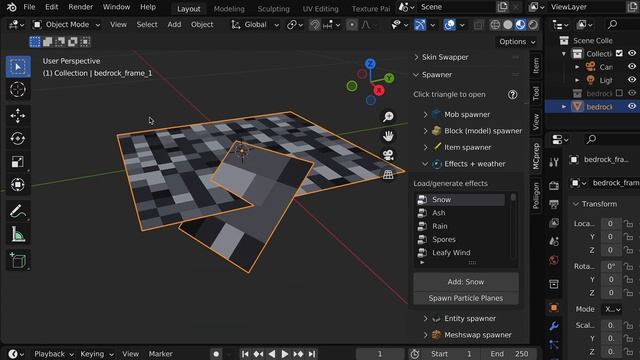Toggle show overlays button
This screenshot has height=360, width=640.
tap(449, 25)
